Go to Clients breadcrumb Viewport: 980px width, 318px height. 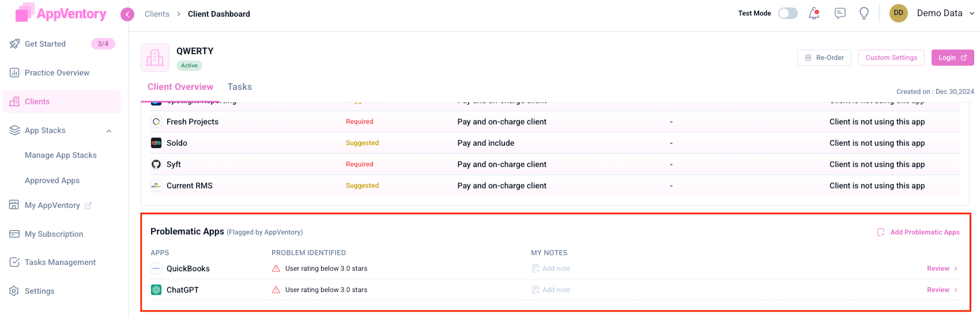[157, 14]
